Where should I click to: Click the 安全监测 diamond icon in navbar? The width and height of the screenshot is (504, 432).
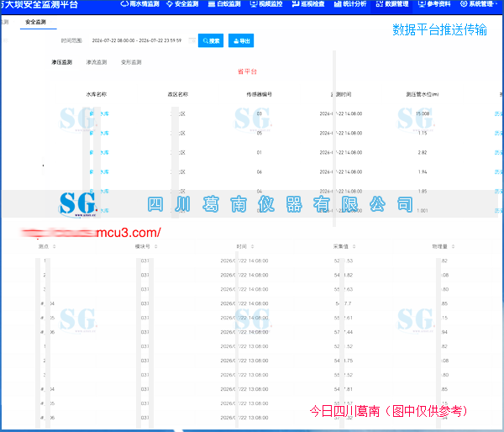[x=170, y=4]
